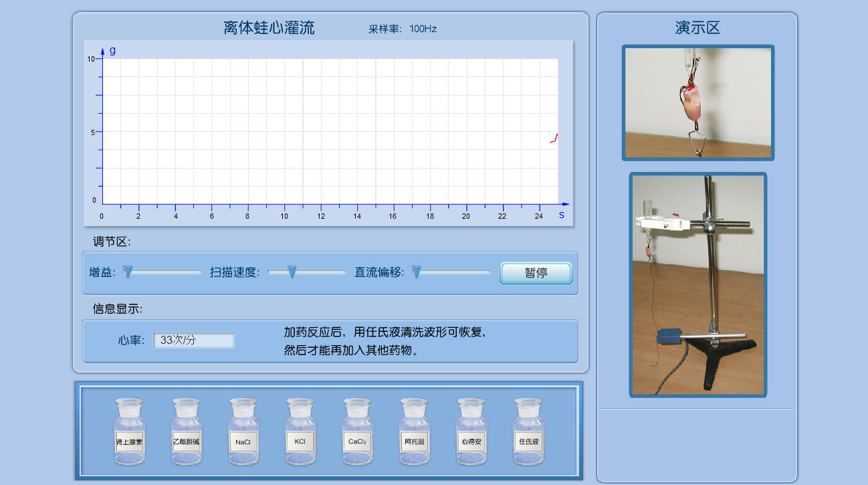
Task: Click the 离体蛙心灌流 title text
Action: click(x=269, y=28)
